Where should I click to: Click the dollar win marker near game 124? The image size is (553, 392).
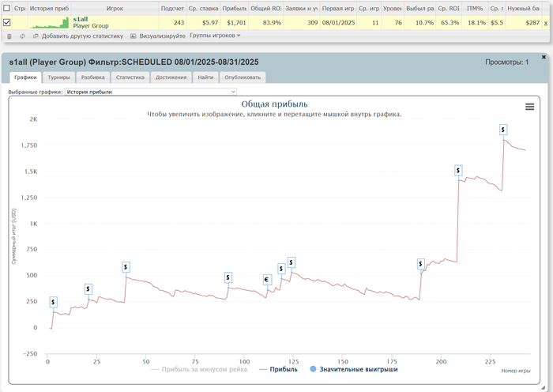pyautogui.click(x=291, y=262)
